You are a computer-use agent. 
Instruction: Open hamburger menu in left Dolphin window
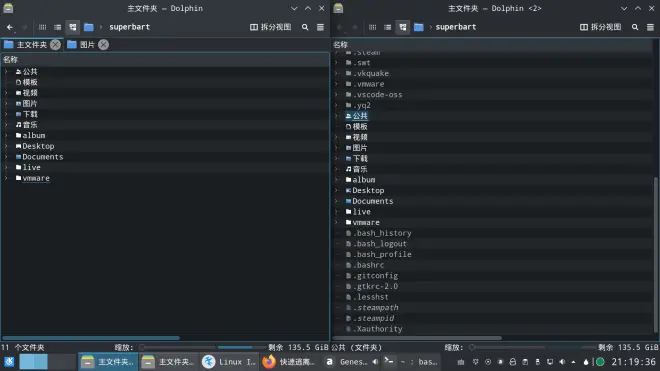(320, 27)
